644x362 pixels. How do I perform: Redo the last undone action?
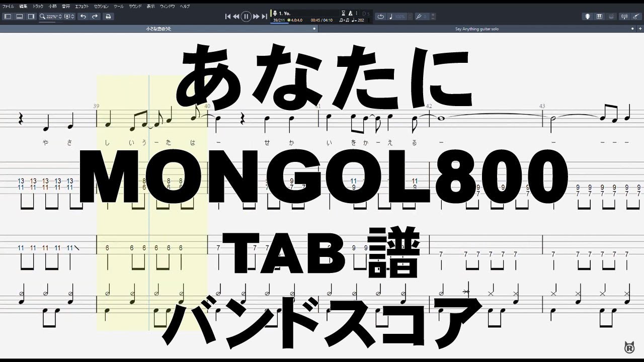point(95,17)
